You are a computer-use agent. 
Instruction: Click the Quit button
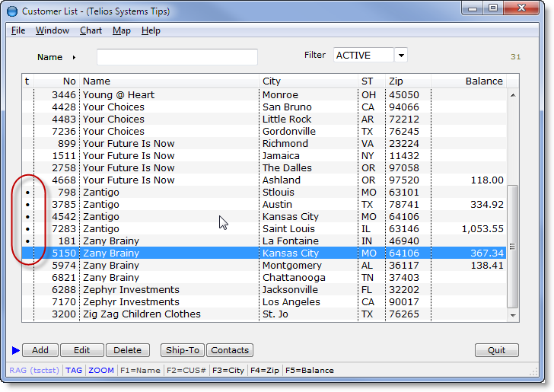click(496, 350)
